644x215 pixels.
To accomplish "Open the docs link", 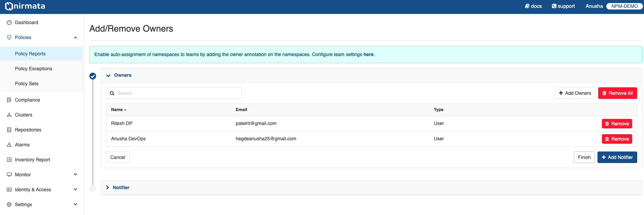I will pyautogui.click(x=533, y=6).
